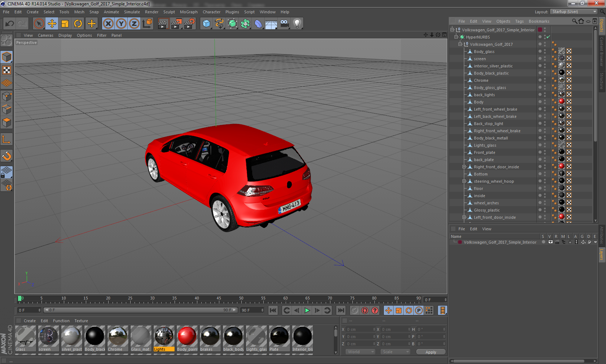
Task: Collapse Volkswagen_Golf_2017_Simple_Interior root
Action: [x=452, y=30]
